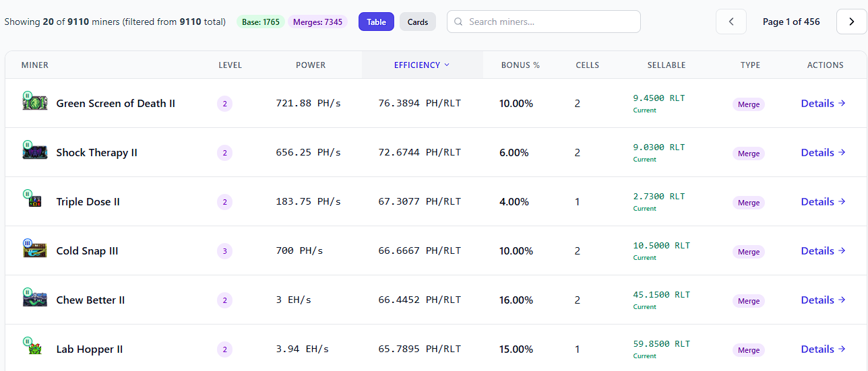This screenshot has width=868, height=371.
Task: Click the Lab Hopper II miner icon
Action: [33, 347]
